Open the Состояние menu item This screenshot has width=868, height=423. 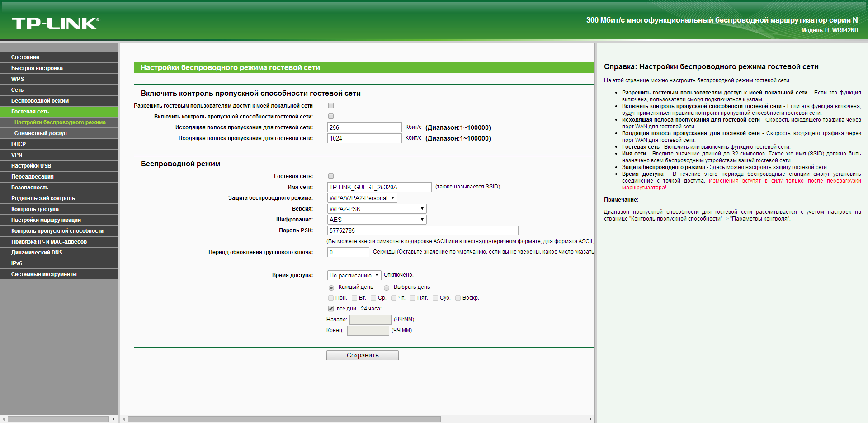(x=59, y=57)
